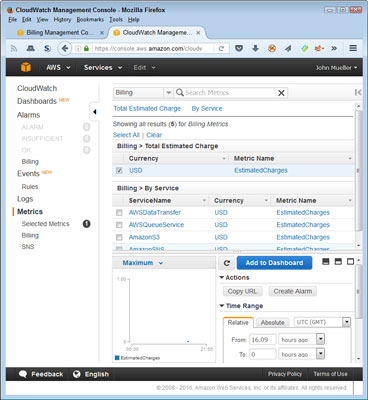Click the Clear link
This screenshot has height=400, width=368.
click(154, 135)
